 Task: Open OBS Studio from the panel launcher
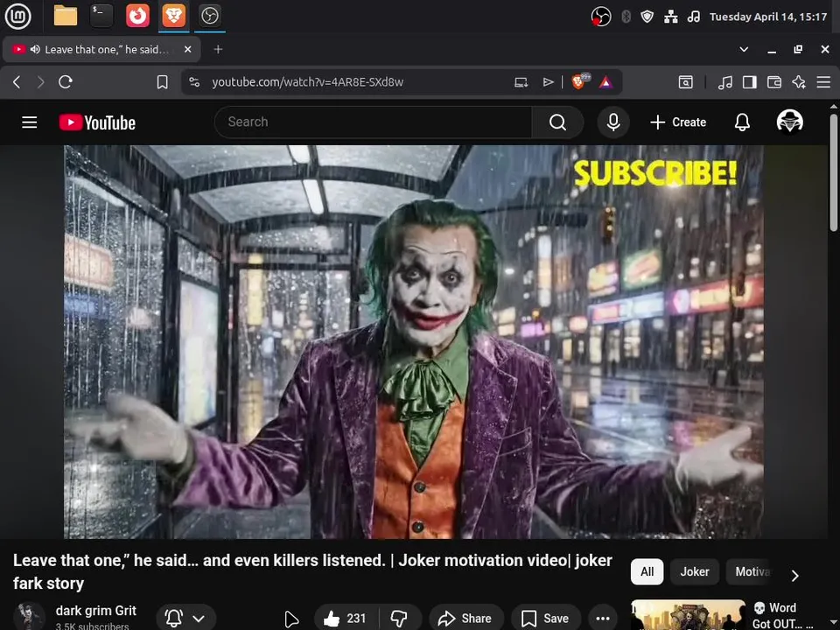pos(209,16)
